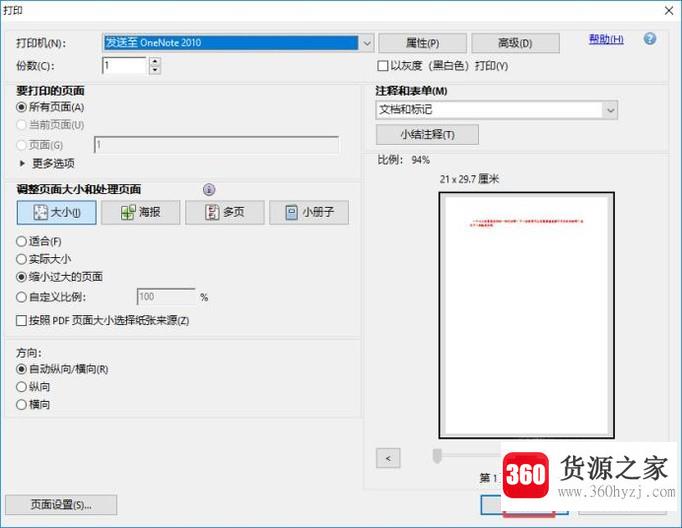
Task: Expand the 更多选项 section
Action: 47,164
